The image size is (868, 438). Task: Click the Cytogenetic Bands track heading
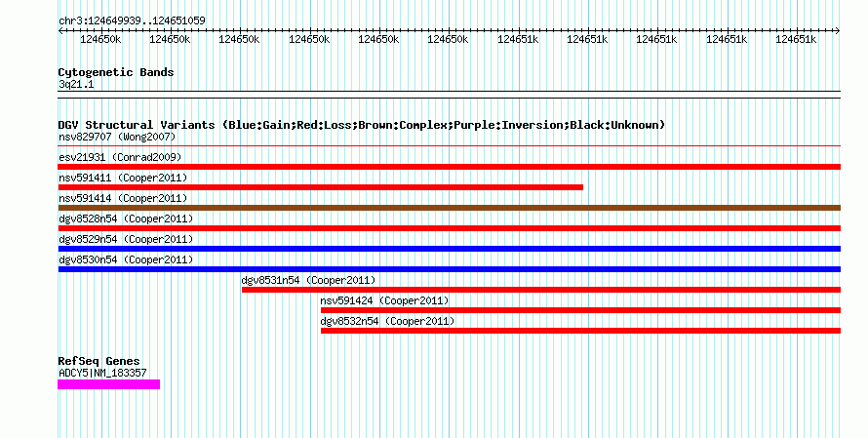(116, 72)
